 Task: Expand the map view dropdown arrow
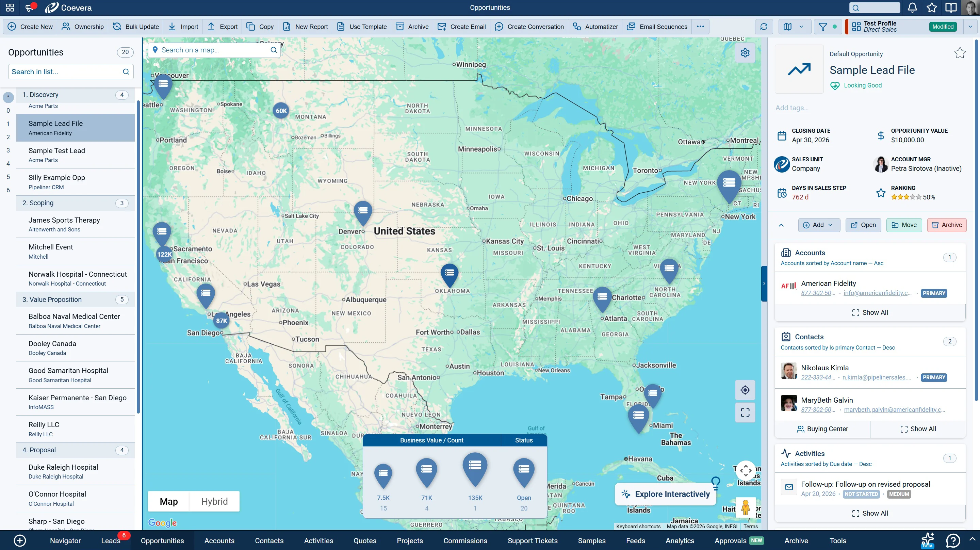(801, 27)
